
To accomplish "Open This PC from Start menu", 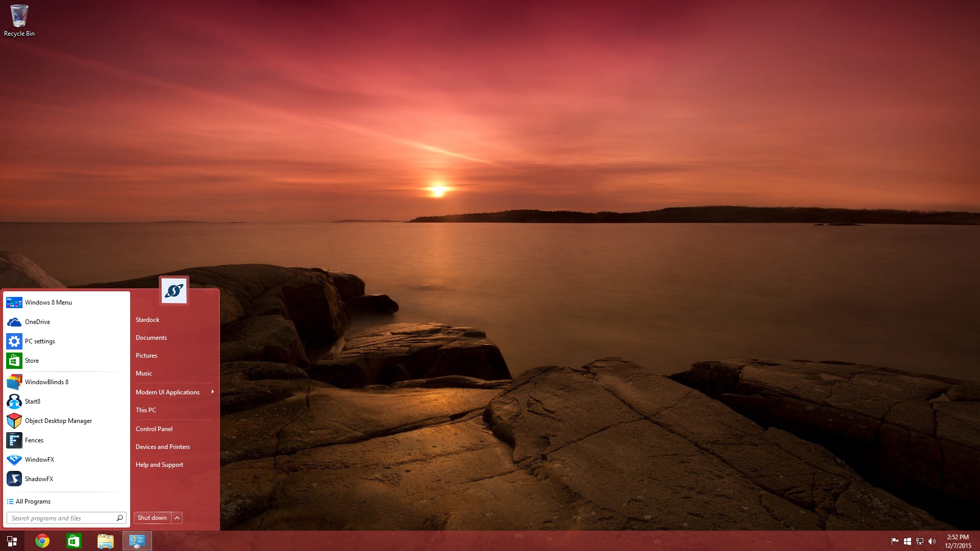I will coord(146,410).
